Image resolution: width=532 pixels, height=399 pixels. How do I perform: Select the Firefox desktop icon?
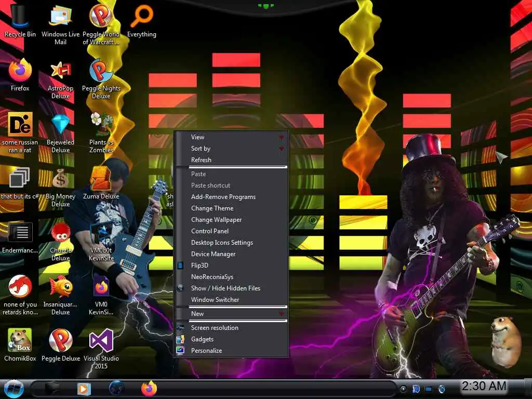pyautogui.click(x=20, y=75)
